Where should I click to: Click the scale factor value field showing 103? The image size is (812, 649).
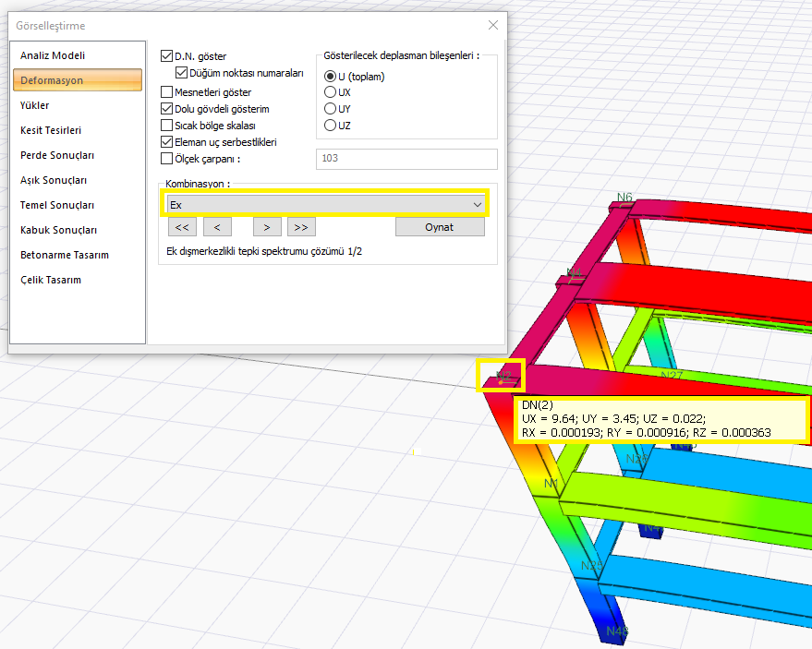[406, 159]
